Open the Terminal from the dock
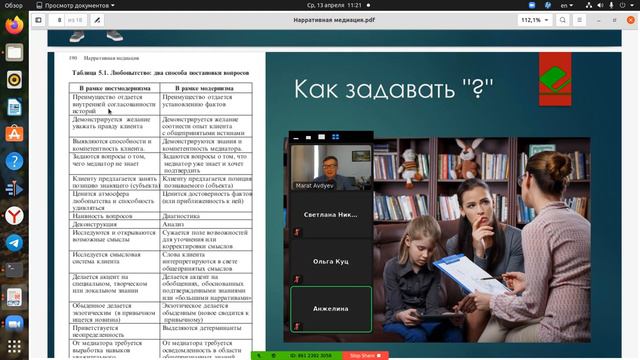 tap(14, 270)
